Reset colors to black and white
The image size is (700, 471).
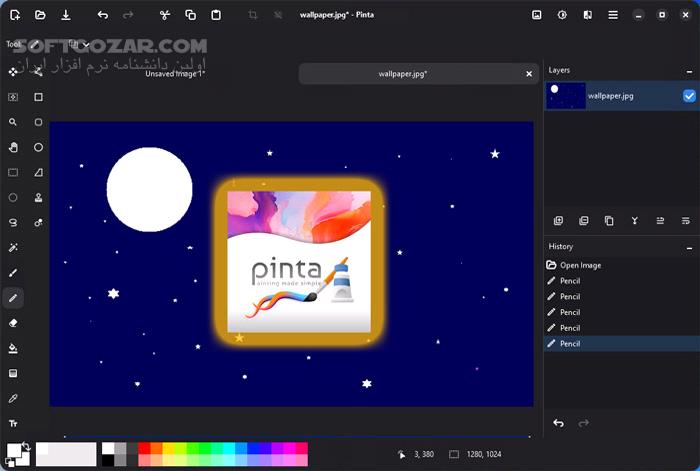click(9, 462)
